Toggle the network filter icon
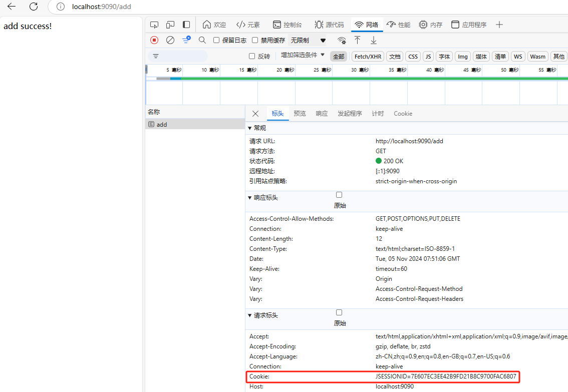This screenshot has width=568, height=392. [x=186, y=40]
